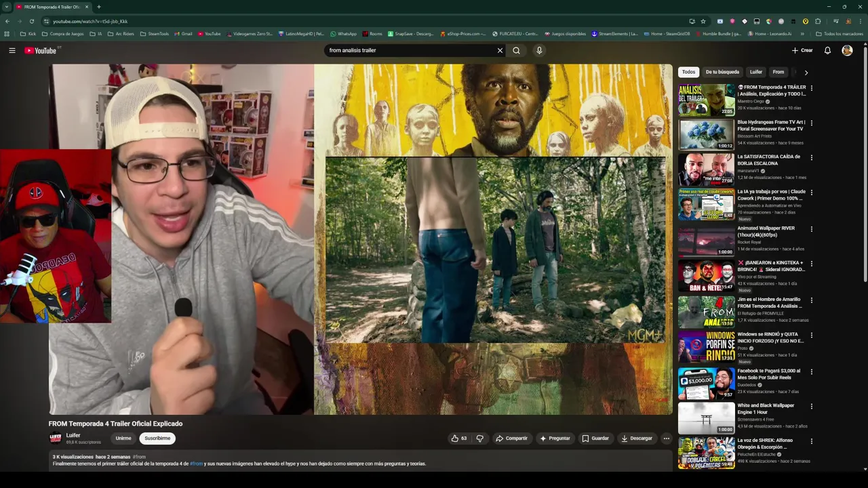Show hidden bookmarks with the double chevron
The height and width of the screenshot is (488, 868).
803,34
